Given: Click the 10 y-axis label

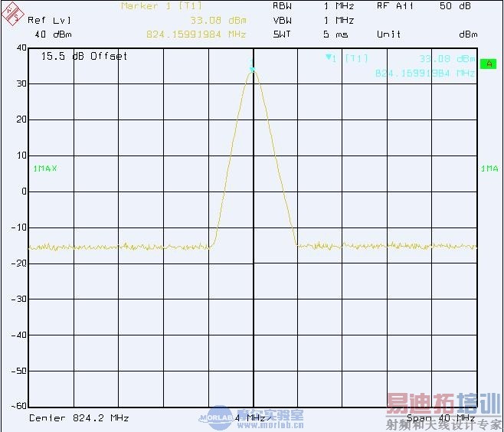Looking at the screenshot, I should pos(21,155).
